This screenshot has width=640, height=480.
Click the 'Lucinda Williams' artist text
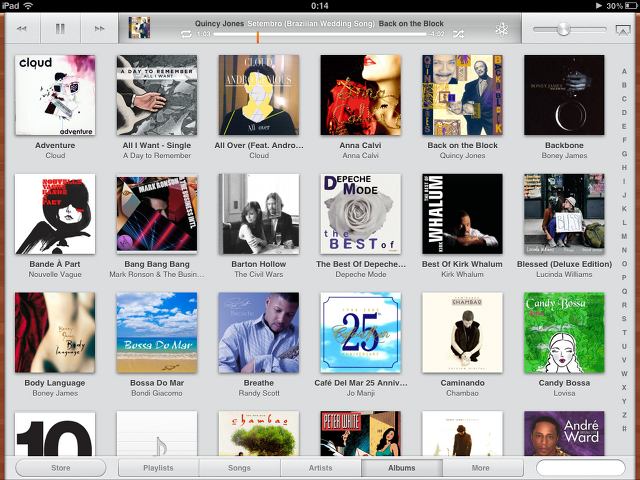click(x=564, y=274)
